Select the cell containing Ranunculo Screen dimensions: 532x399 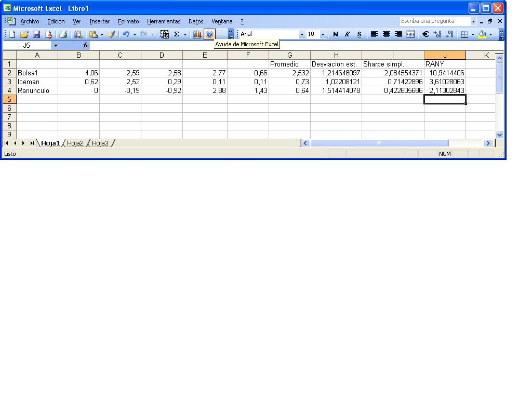point(37,90)
